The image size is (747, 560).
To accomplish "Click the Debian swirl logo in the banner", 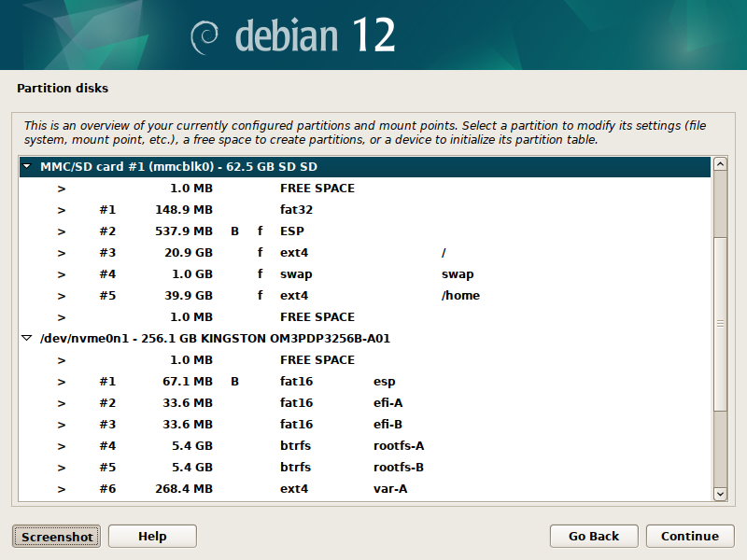I will click(204, 37).
